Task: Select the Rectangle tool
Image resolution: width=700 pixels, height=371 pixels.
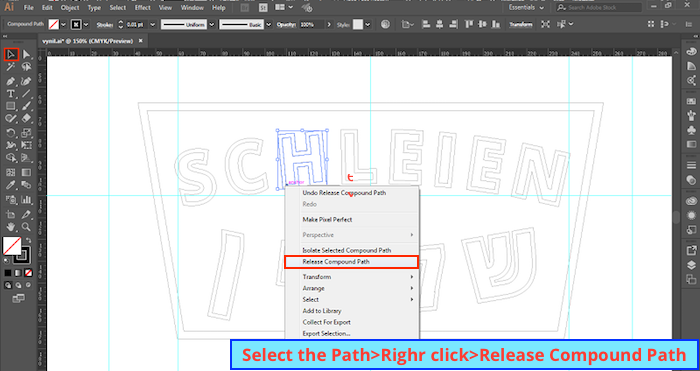Action: (11, 106)
